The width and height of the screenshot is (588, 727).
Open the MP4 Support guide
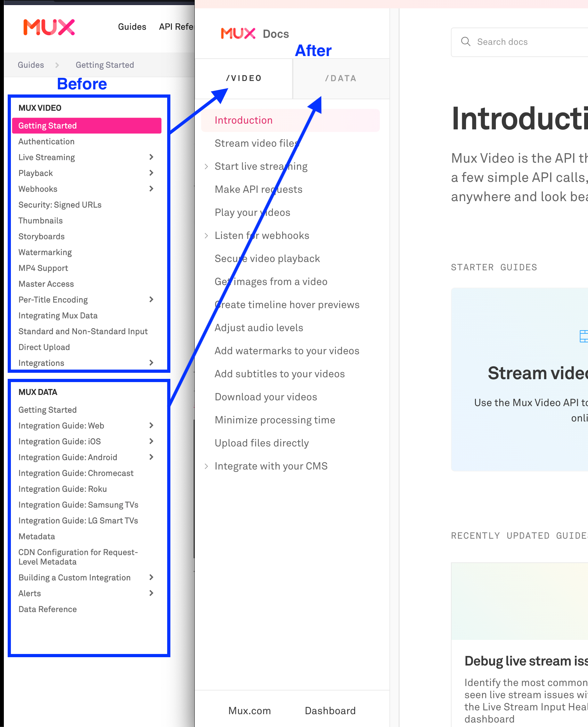coord(43,268)
